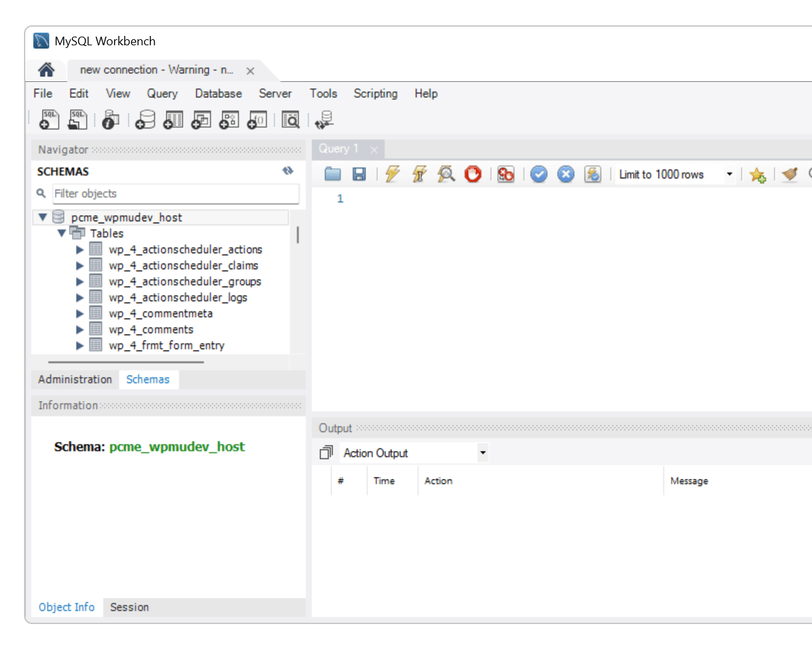Expand the wp_4_comments table

pyautogui.click(x=80, y=330)
